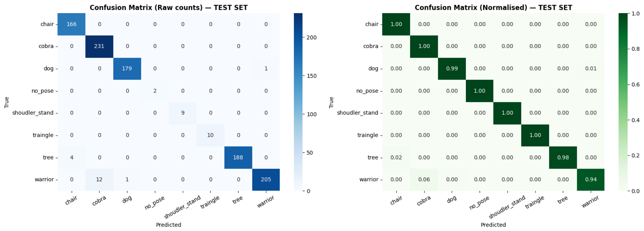Select the shoudler_stand cell showing 9

click(x=183, y=113)
